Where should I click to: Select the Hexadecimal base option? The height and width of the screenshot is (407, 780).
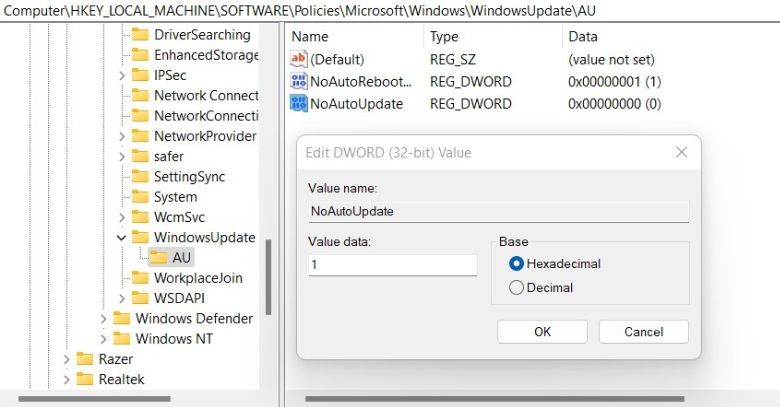pyautogui.click(x=516, y=263)
